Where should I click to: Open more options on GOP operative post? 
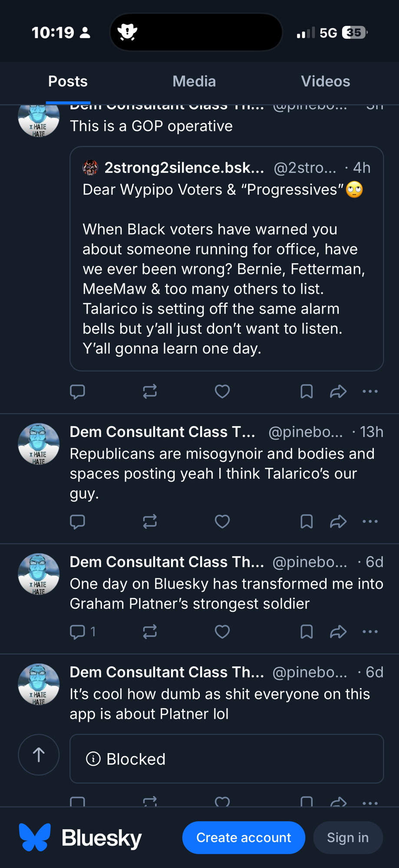pos(370,391)
